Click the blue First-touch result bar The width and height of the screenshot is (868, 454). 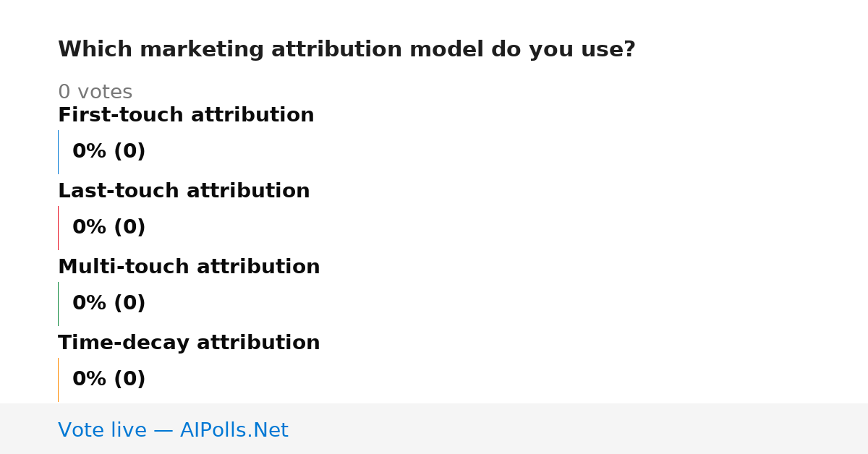58,152
